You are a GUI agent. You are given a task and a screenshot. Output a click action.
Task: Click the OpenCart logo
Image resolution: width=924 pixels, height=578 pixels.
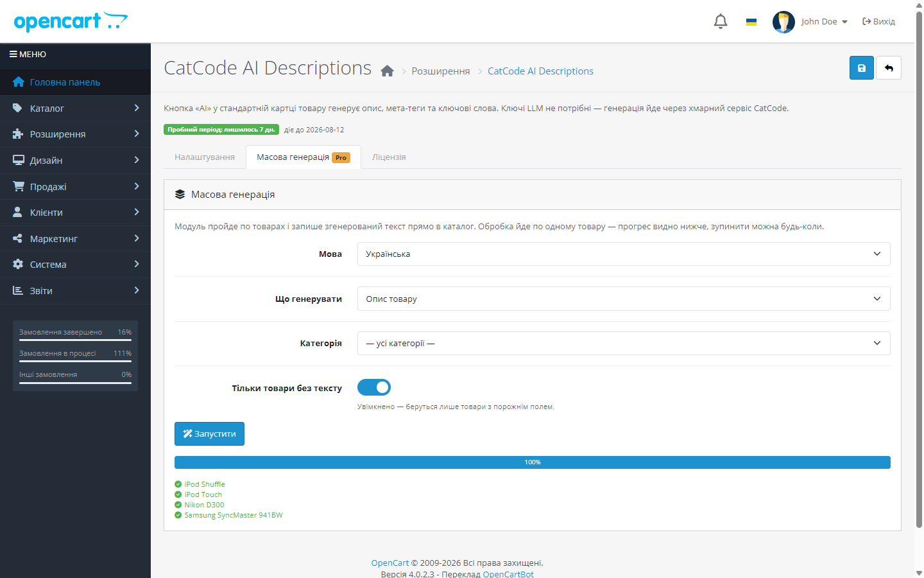click(71, 21)
